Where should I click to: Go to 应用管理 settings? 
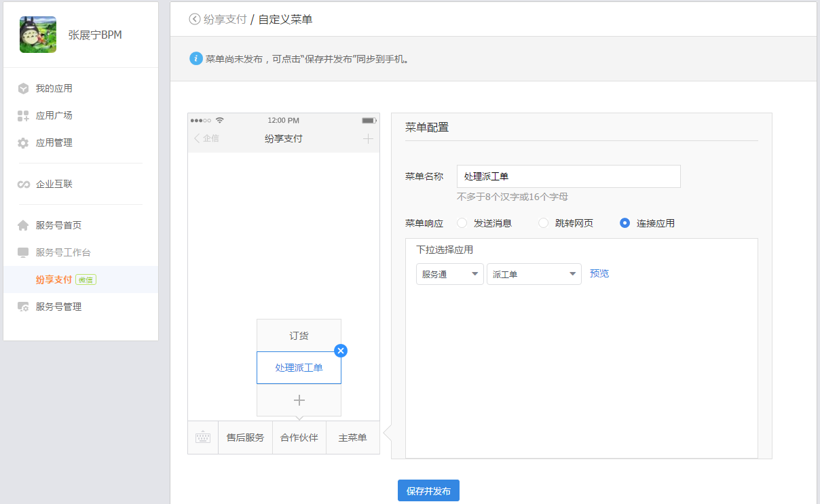[x=54, y=142]
